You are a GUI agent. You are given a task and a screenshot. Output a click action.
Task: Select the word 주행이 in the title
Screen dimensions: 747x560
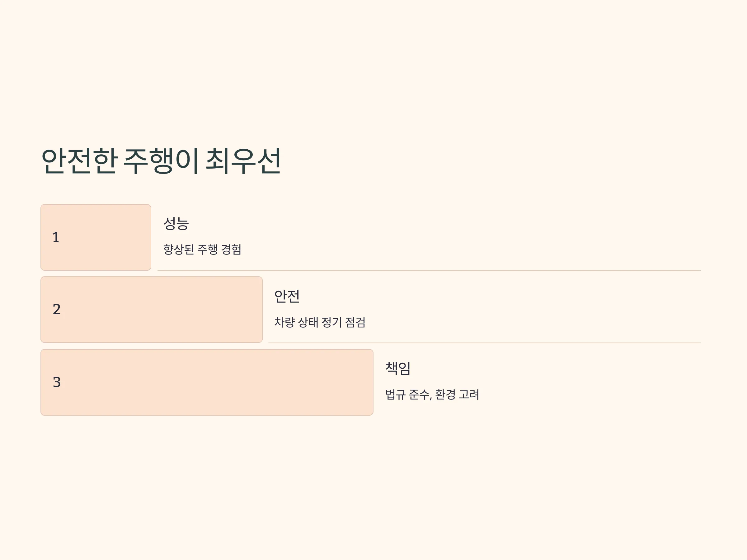tap(161, 161)
